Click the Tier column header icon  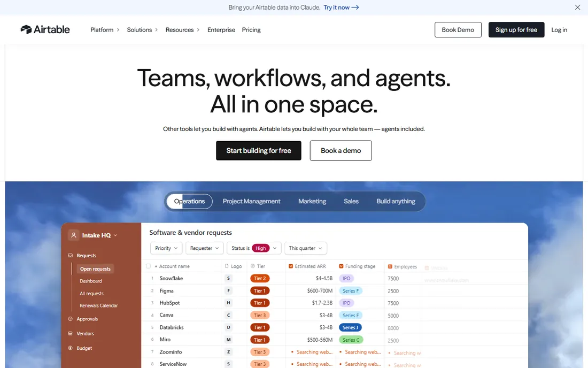253,266
